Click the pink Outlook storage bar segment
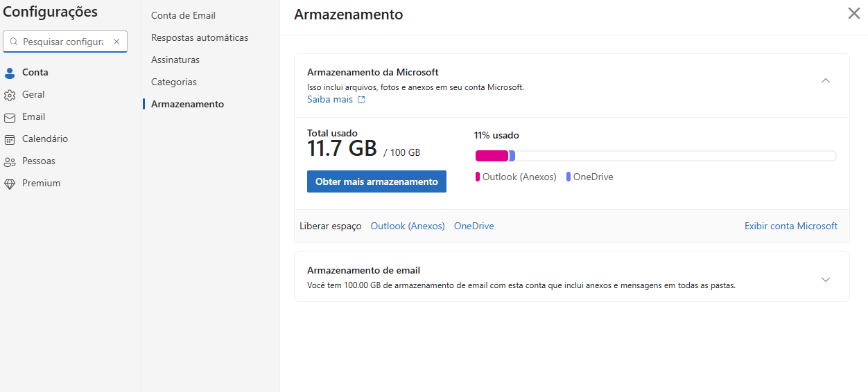The image size is (868, 392). coord(492,156)
